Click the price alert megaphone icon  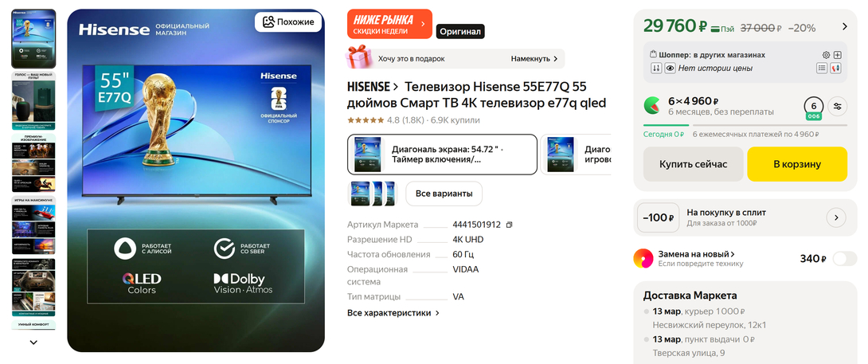pos(836,68)
